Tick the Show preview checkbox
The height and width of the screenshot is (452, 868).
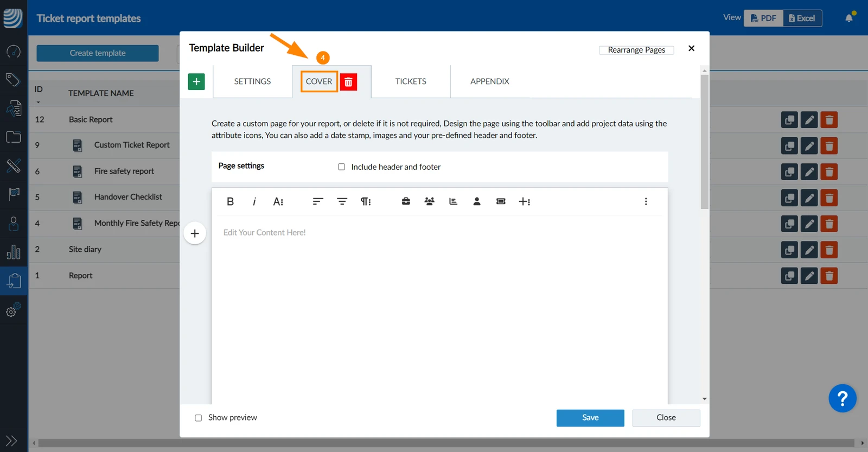point(199,418)
